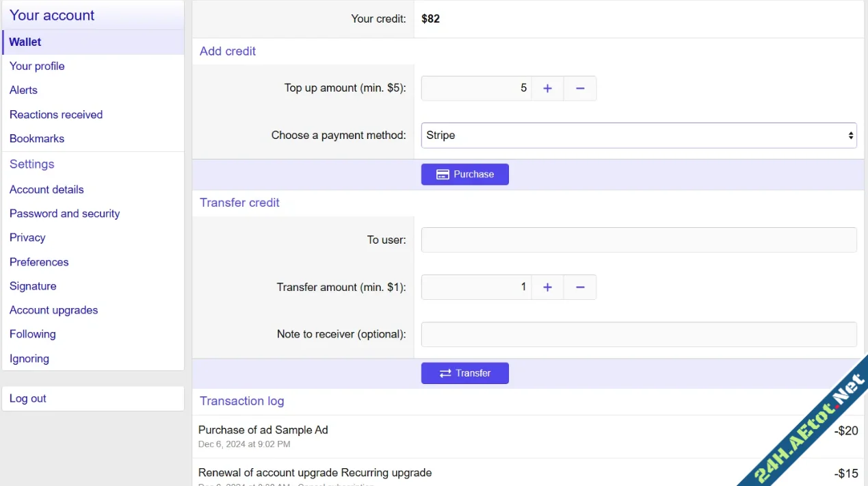Open Bookmarks from the sidebar

click(x=37, y=139)
